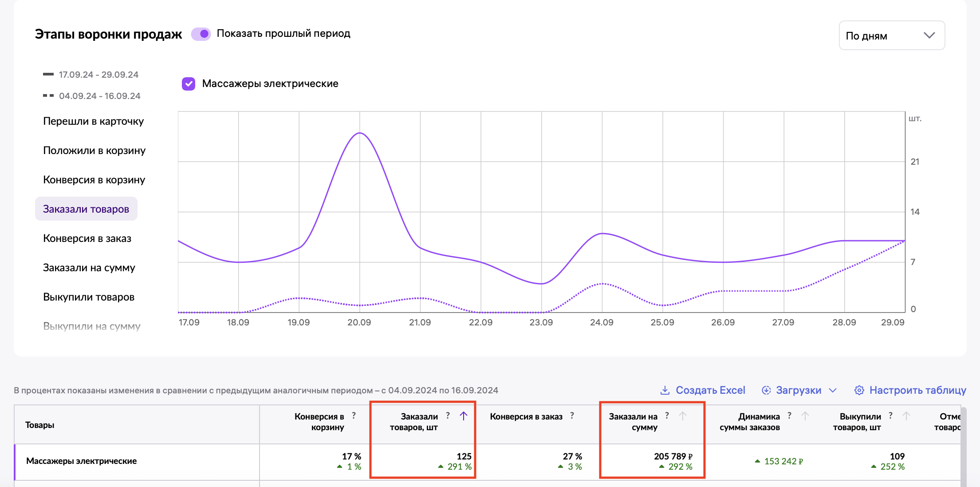Click help icon for 'Конверсия в корзину' column
The image size is (980, 487).
(354, 416)
